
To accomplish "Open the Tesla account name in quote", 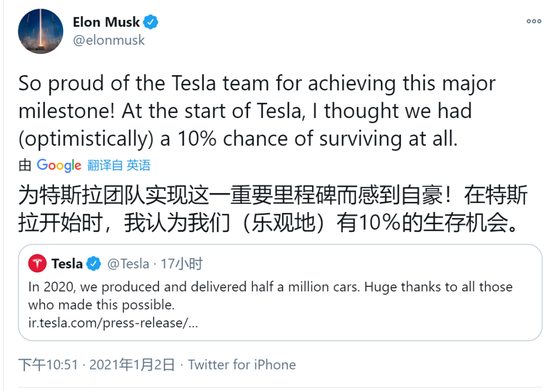I will tap(67, 264).
